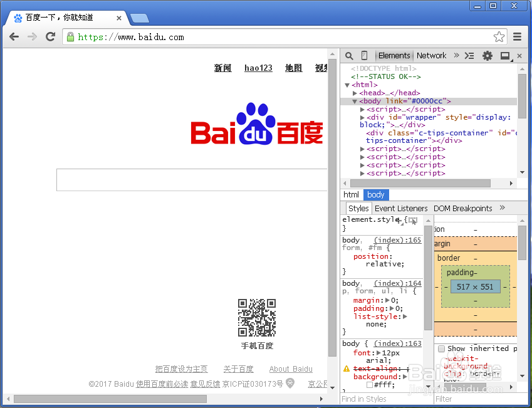532x408 pixels.
Task: Open the DOM Breakpoints tab
Action: [x=463, y=208]
